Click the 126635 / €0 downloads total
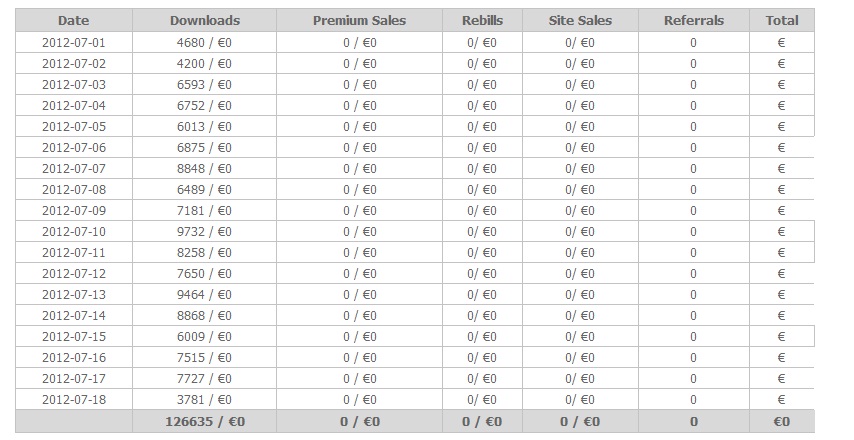The height and width of the screenshot is (440, 854). point(205,422)
